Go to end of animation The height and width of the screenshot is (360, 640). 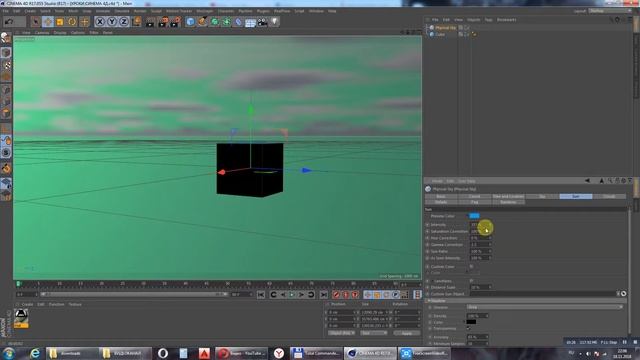pyautogui.click(x=323, y=295)
